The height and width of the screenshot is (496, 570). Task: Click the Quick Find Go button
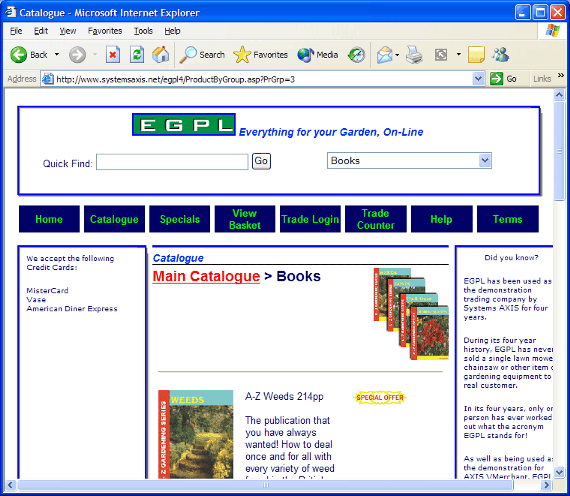[261, 161]
